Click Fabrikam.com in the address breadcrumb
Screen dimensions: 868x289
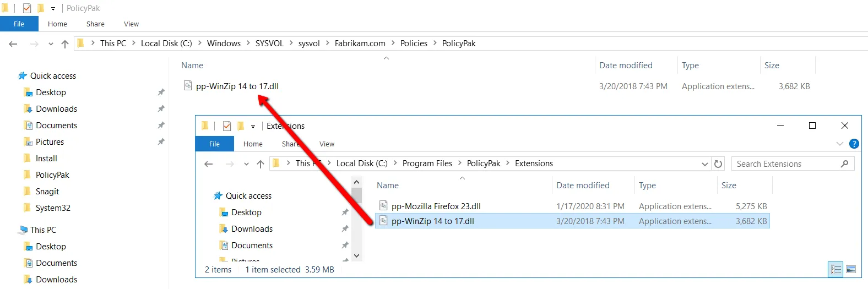pyautogui.click(x=360, y=43)
